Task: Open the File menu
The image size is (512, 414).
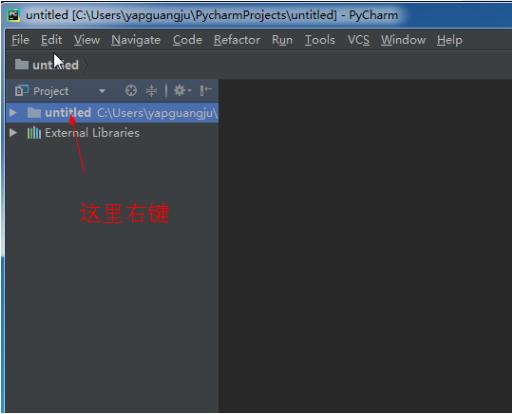Action: click(20, 40)
